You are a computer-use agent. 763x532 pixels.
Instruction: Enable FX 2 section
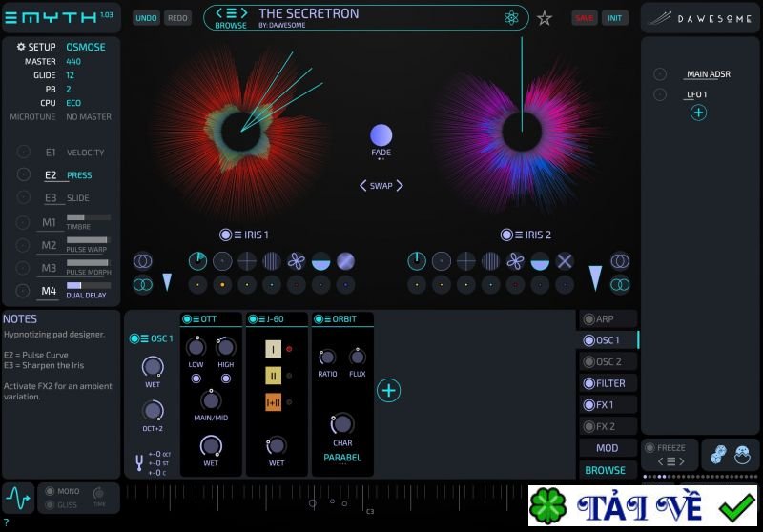(x=588, y=426)
